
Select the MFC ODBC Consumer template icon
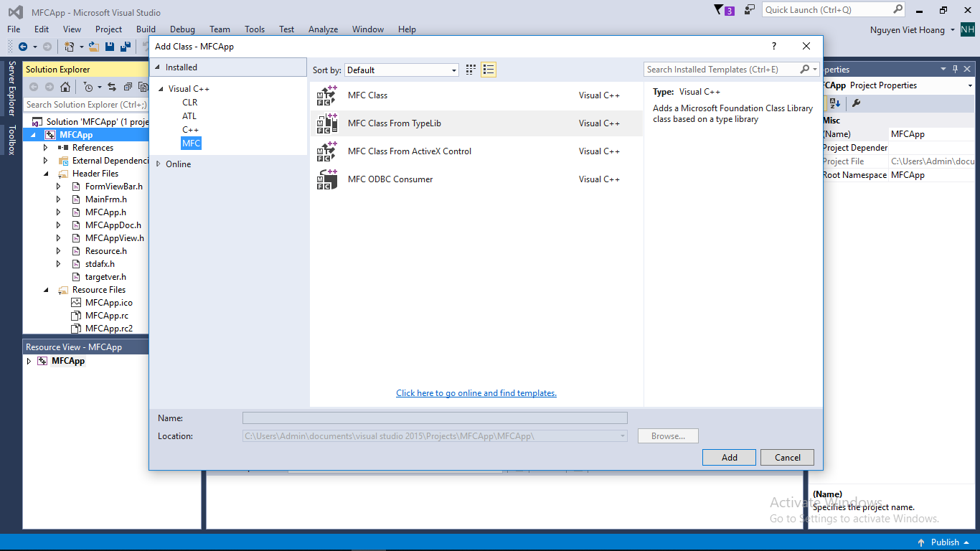coord(327,179)
